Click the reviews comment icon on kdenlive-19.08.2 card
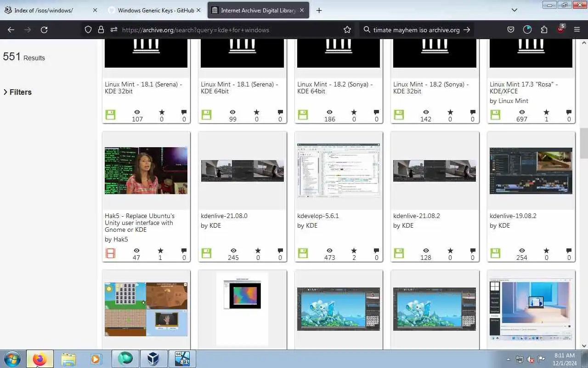588x368 pixels. click(569, 251)
